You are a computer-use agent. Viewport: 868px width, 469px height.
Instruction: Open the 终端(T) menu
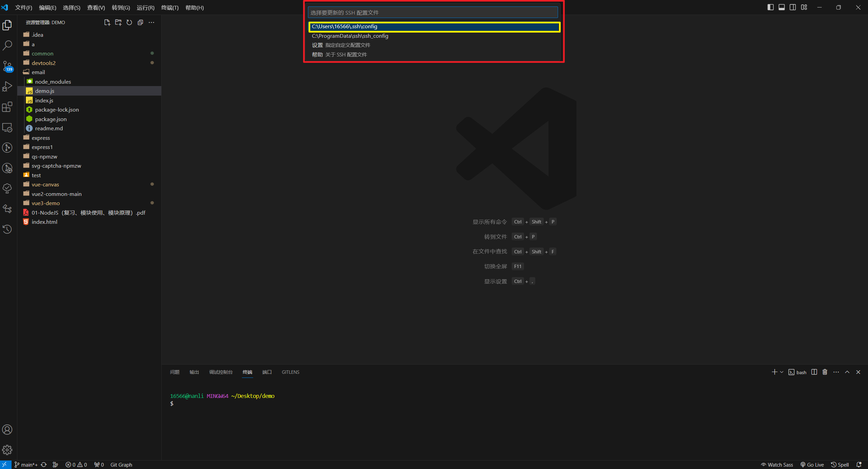(x=169, y=7)
